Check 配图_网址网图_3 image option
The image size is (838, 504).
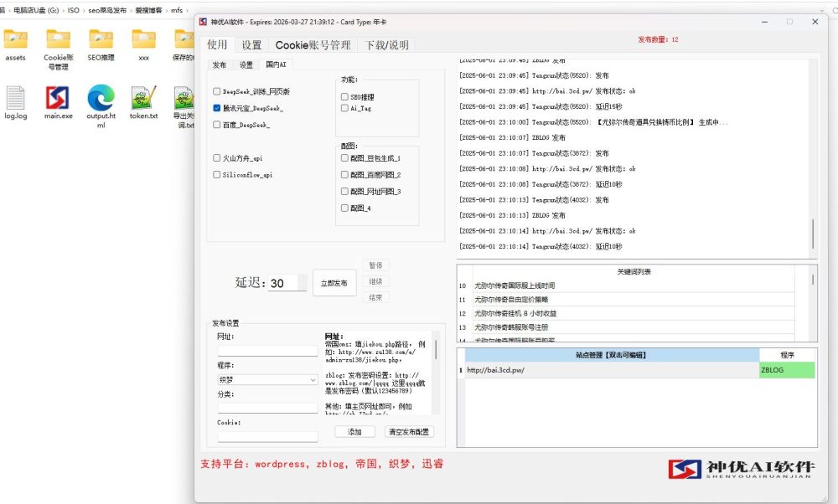(x=344, y=191)
